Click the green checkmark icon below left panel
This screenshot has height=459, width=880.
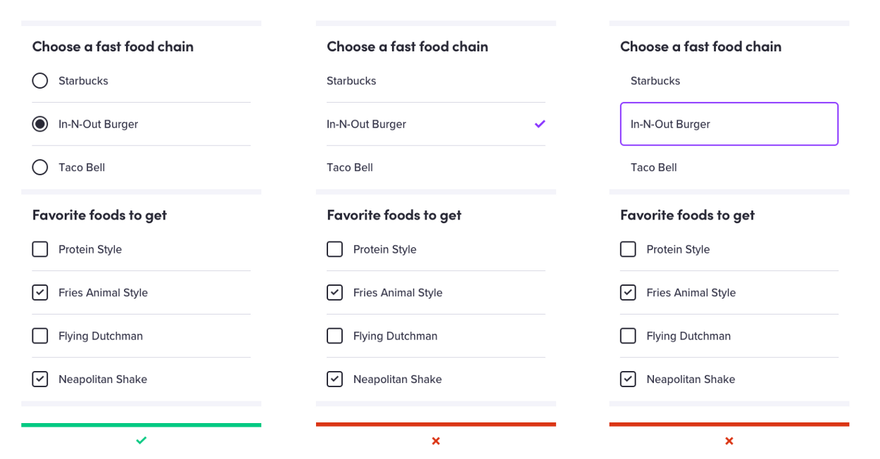point(141,440)
